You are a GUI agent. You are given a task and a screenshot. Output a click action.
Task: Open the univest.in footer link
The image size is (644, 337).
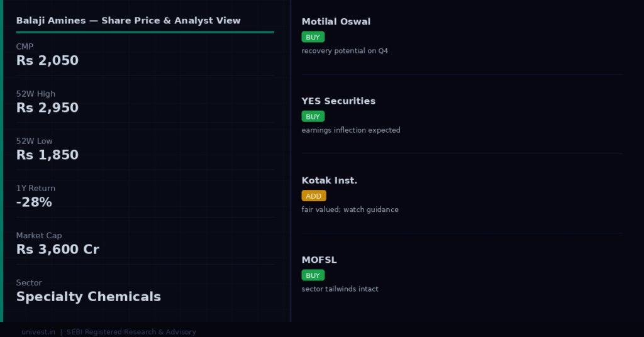click(38, 332)
